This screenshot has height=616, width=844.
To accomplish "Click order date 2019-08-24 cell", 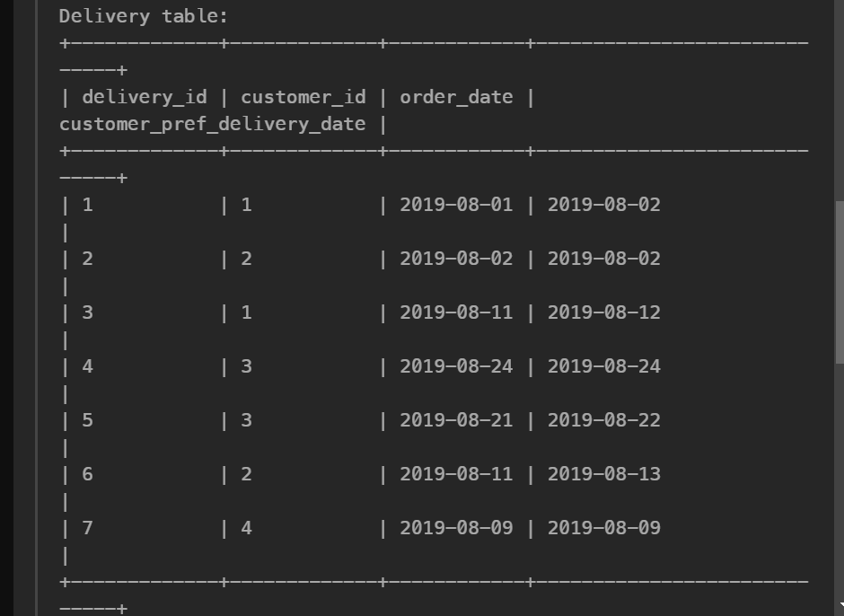I will coord(456,366).
